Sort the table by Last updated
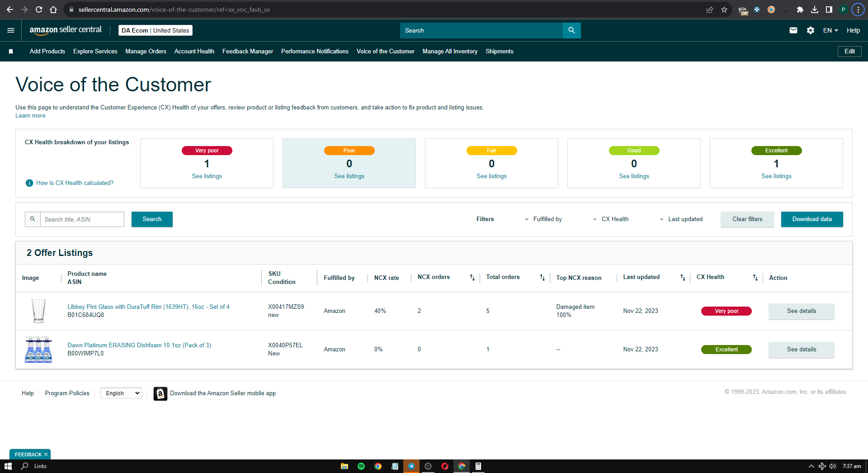This screenshot has width=868, height=473. click(683, 278)
